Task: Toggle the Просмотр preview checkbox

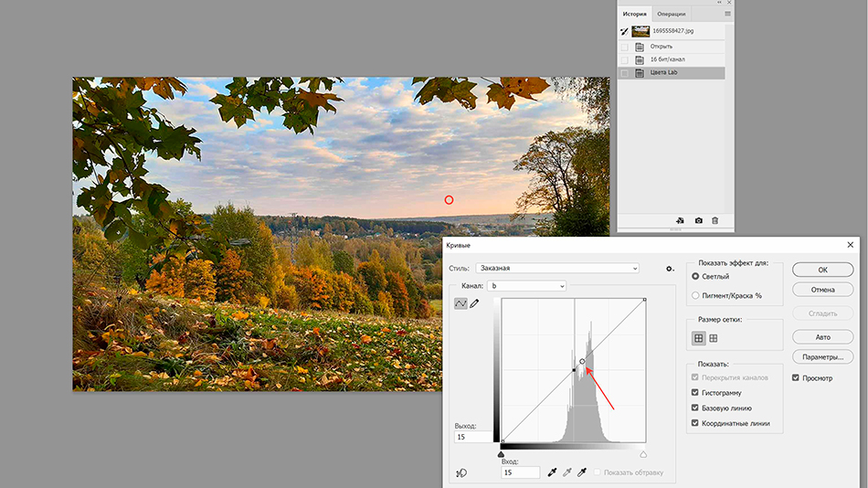Action: 796,377
